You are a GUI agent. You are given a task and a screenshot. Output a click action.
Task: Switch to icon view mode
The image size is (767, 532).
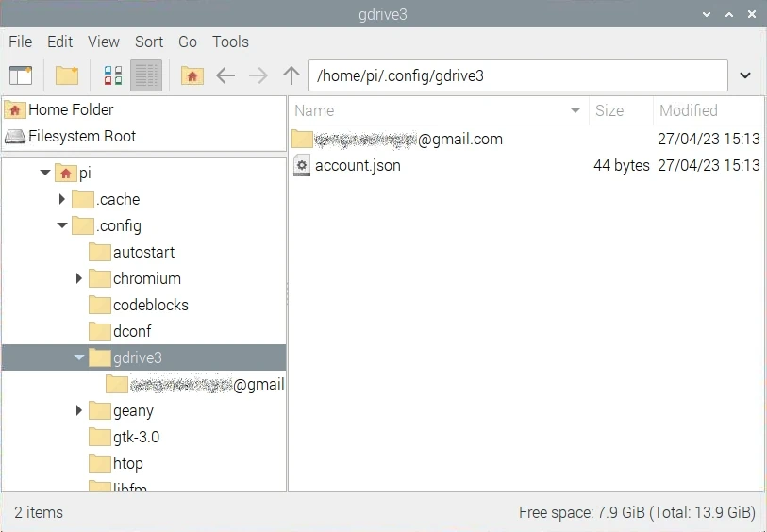(x=113, y=75)
